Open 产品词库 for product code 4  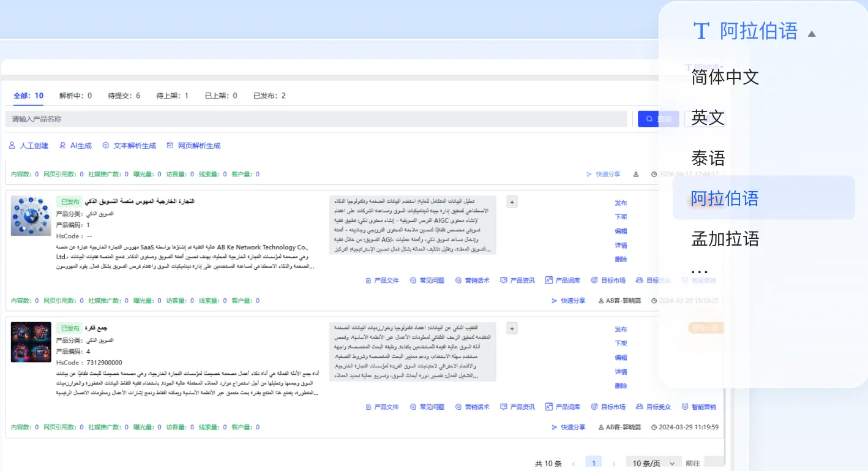point(563,407)
